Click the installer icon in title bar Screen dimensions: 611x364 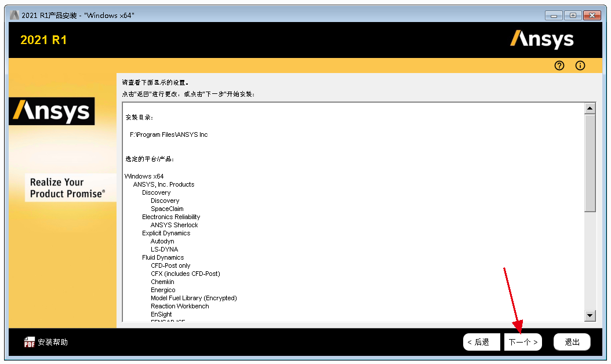tap(13, 14)
